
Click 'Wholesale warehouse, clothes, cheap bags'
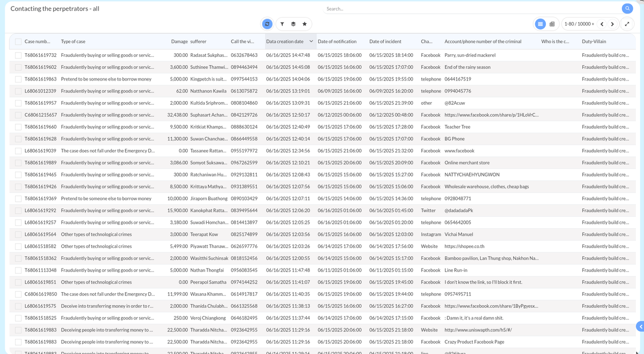point(487,187)
